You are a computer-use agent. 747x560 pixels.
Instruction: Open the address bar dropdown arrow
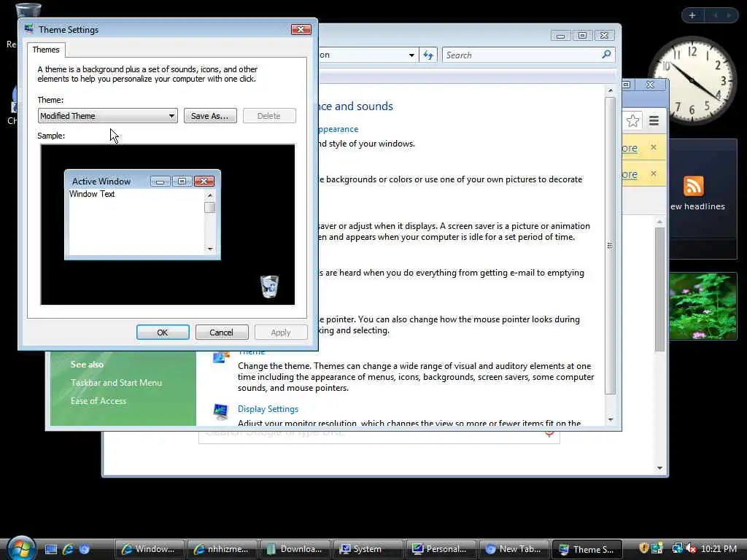click(411, 55)
